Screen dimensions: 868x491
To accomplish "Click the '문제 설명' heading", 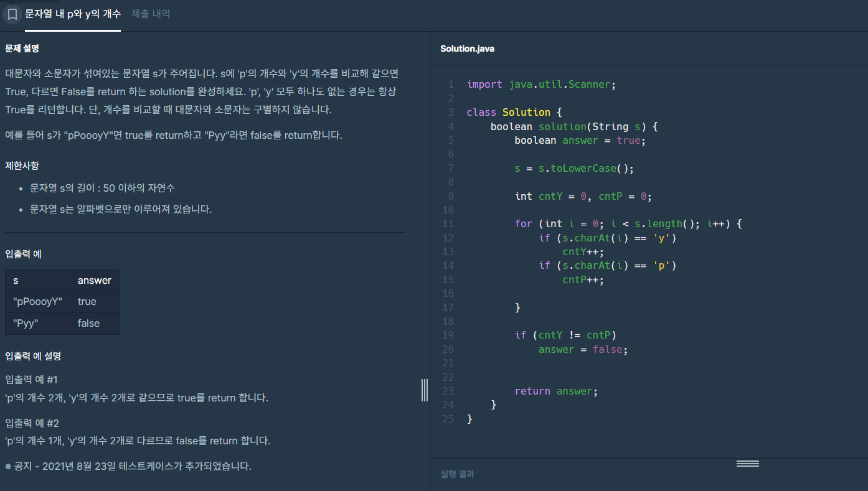I will [x=22, y=49].
